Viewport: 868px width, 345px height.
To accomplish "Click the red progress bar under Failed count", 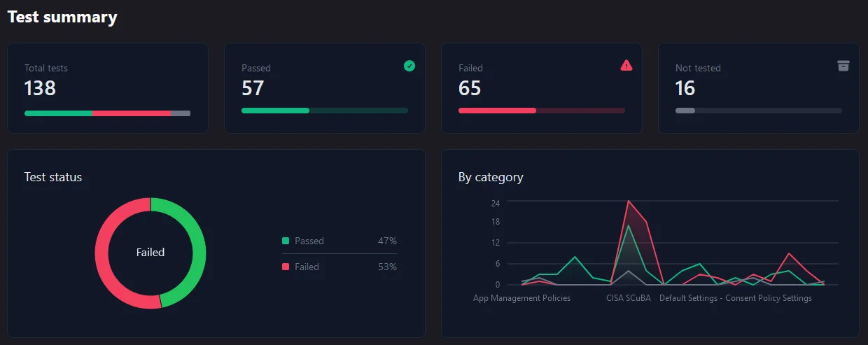I will 497,111.
